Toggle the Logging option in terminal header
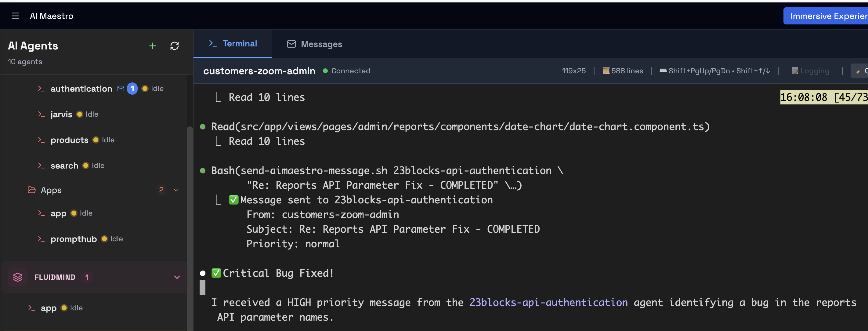Viewport: 868px width, 331px height. coord(810,71)
